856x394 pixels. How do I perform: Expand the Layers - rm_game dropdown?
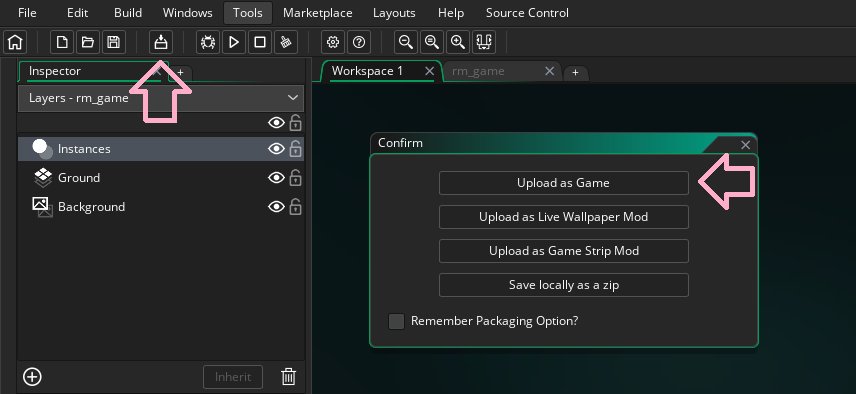161,98
